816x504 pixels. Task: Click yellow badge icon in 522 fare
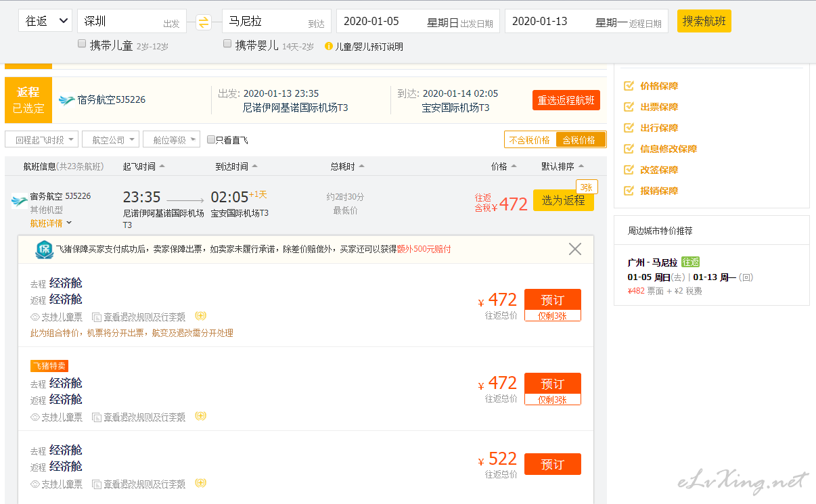(x=200, y=483)
